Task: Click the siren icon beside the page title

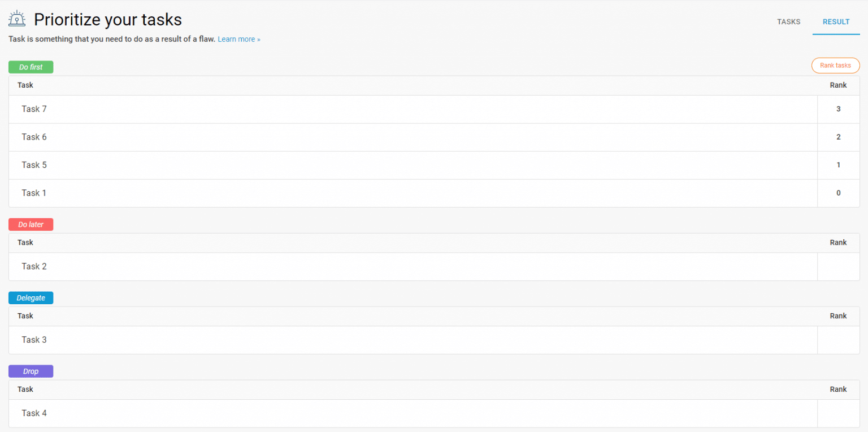Action: tap(17, 19)
